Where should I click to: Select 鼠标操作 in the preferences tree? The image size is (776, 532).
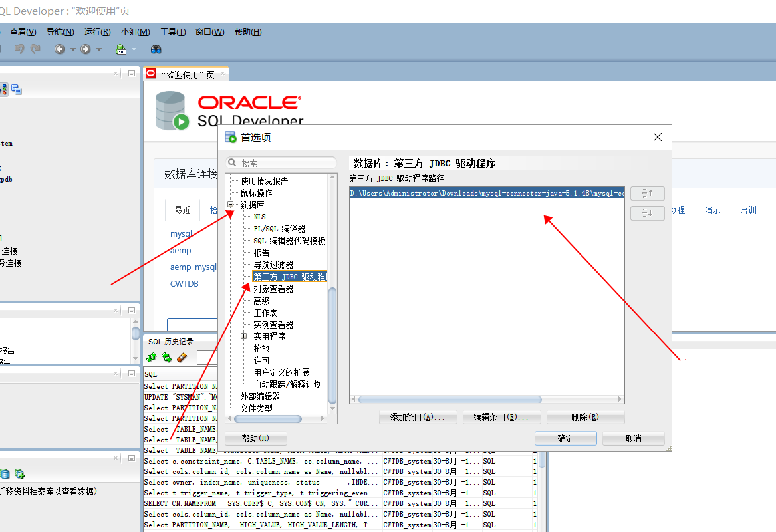[x=257, y=193]
